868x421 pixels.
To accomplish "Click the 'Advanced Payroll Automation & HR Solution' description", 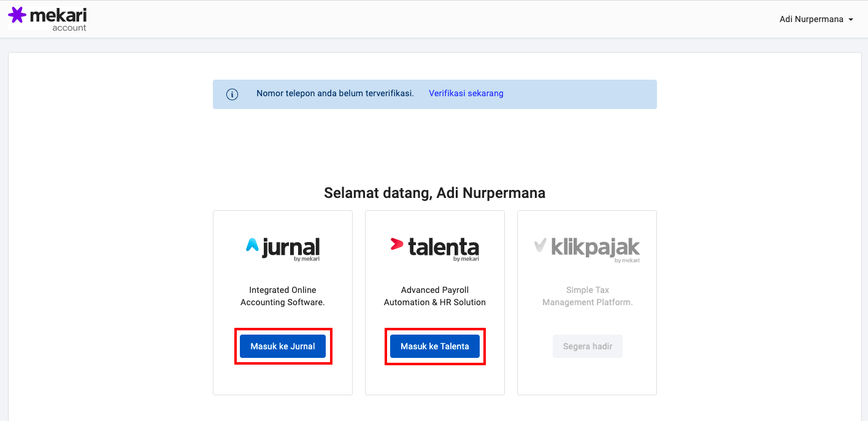I will click(x=435, y=296).
